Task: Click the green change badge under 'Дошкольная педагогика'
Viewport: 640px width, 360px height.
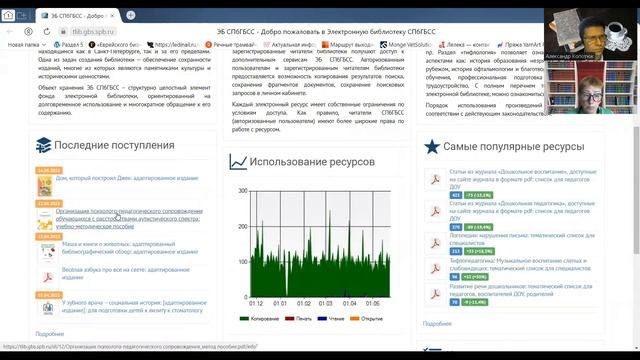Action: pos(478,227)
